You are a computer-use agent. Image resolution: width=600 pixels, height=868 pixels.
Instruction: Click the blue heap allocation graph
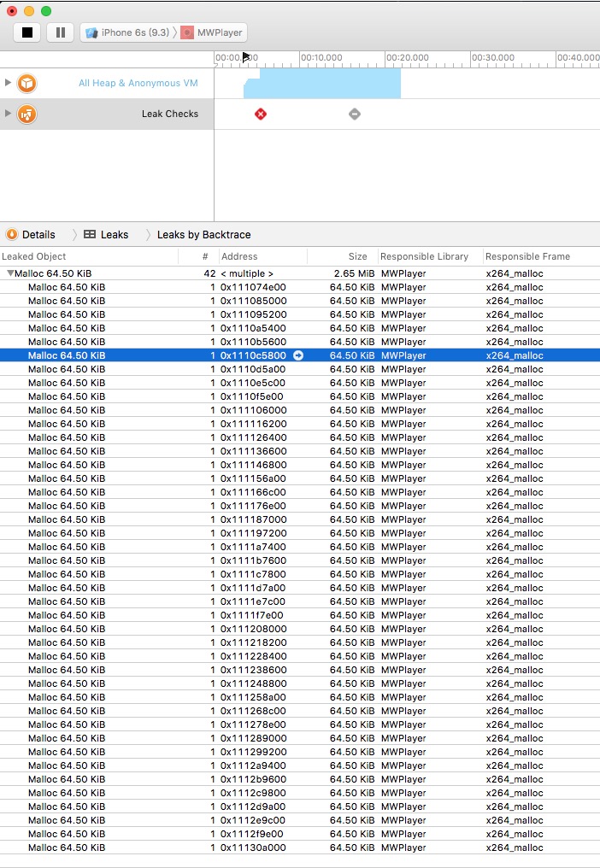322,84
